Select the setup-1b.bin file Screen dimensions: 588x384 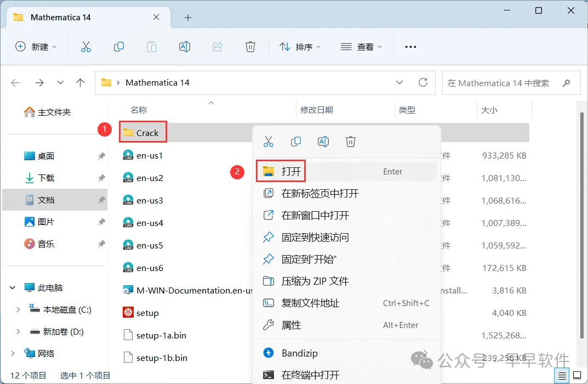click(x=155, y=358)
